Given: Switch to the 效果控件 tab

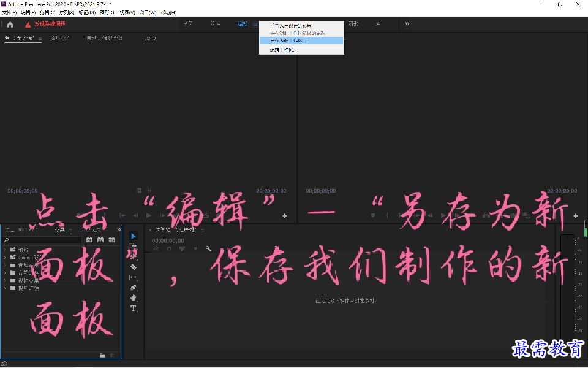Looking at the screenshot, I should [60, 38].
